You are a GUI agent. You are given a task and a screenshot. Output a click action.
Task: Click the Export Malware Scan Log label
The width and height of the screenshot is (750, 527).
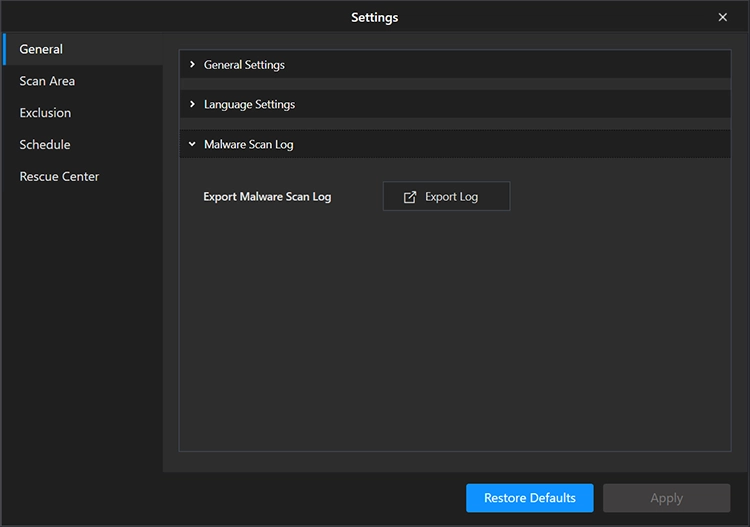pyautogui.click(x=267, y=197)
